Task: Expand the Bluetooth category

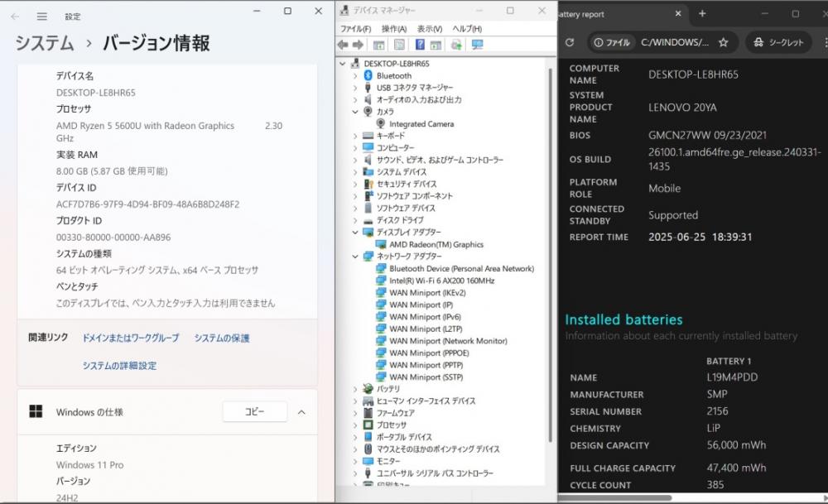Action: tap(355, 75)
